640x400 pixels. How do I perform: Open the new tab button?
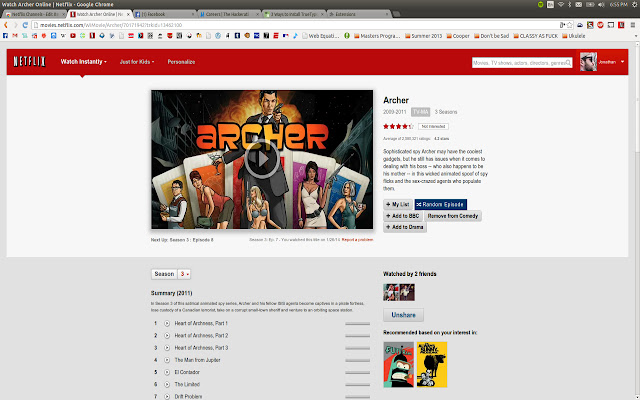(x=396, y=14)
